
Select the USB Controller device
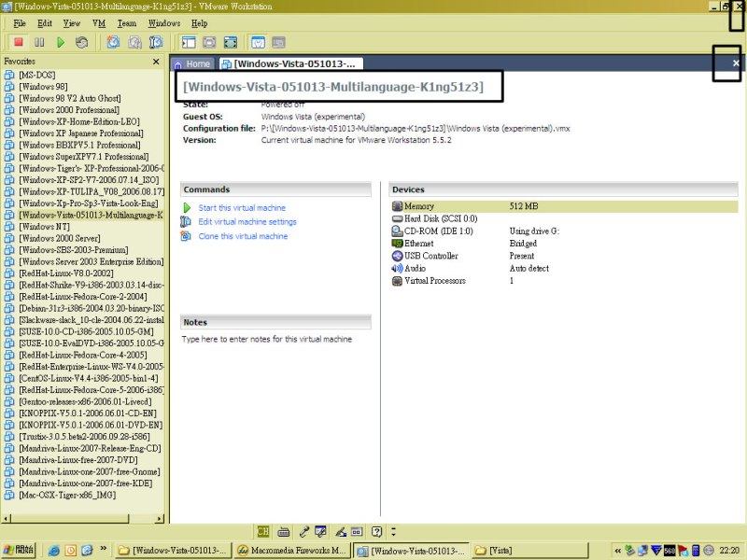coord(425,256)
